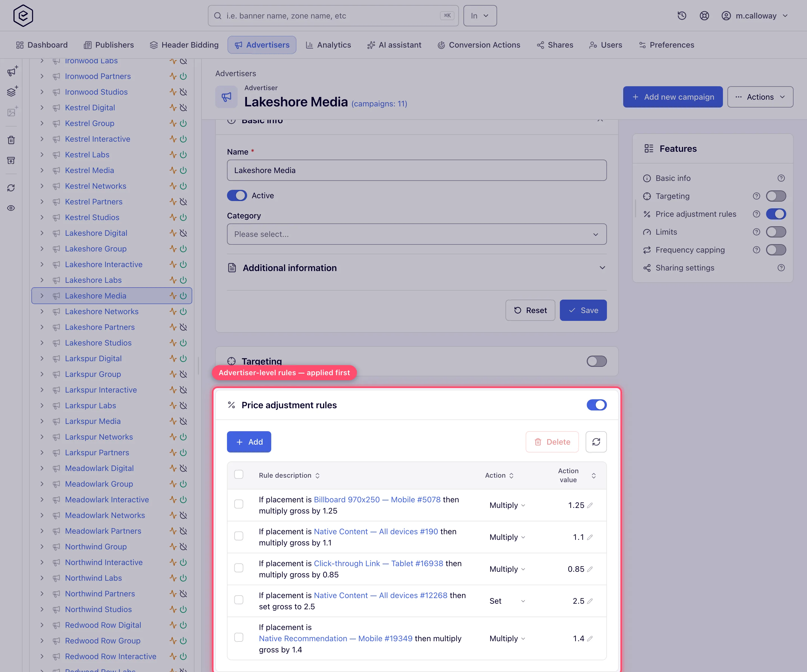Click the refresh icon in left rail

11,188
